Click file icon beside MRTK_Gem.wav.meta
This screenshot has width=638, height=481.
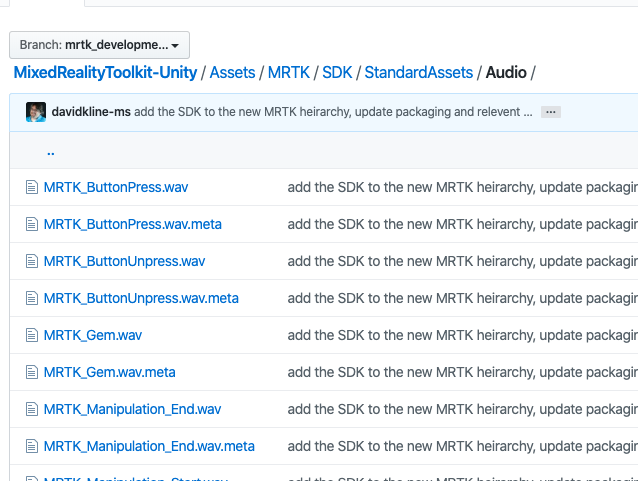pos(31,372)
